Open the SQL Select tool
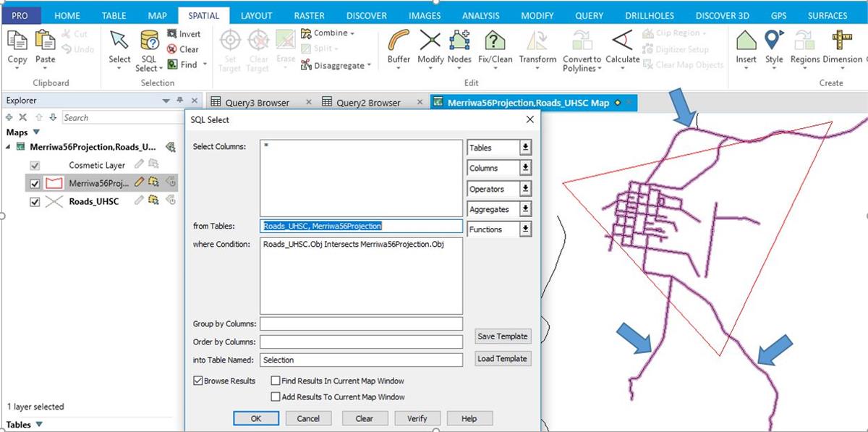868x432 pixels. 149,51
